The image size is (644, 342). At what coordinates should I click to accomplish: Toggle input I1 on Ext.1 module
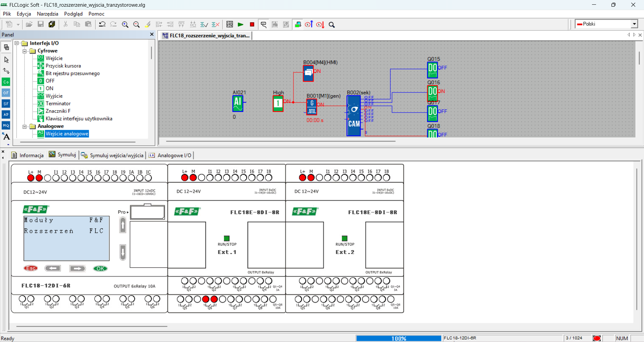click(210, 178)
